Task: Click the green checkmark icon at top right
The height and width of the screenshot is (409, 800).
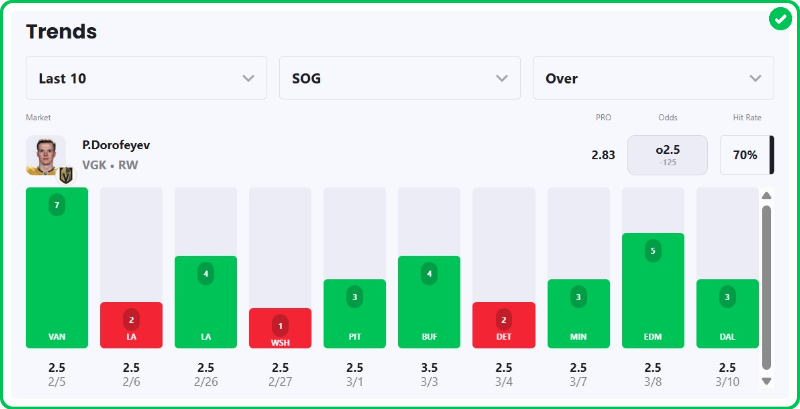Action: click(780, 19)
